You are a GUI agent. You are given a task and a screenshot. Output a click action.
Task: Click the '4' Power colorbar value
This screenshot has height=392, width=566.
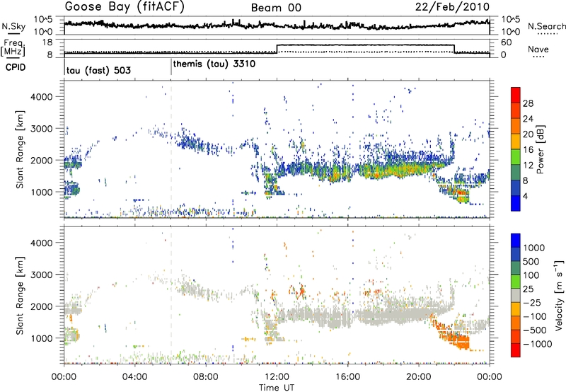pyautogui.click(x=525, y=196)
